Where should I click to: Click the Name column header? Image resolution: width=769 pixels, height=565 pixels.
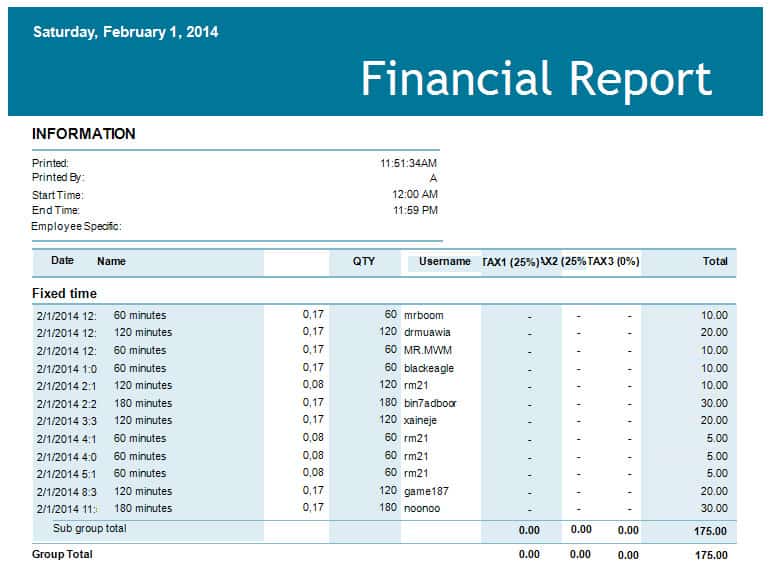click(x=111, y=261)
